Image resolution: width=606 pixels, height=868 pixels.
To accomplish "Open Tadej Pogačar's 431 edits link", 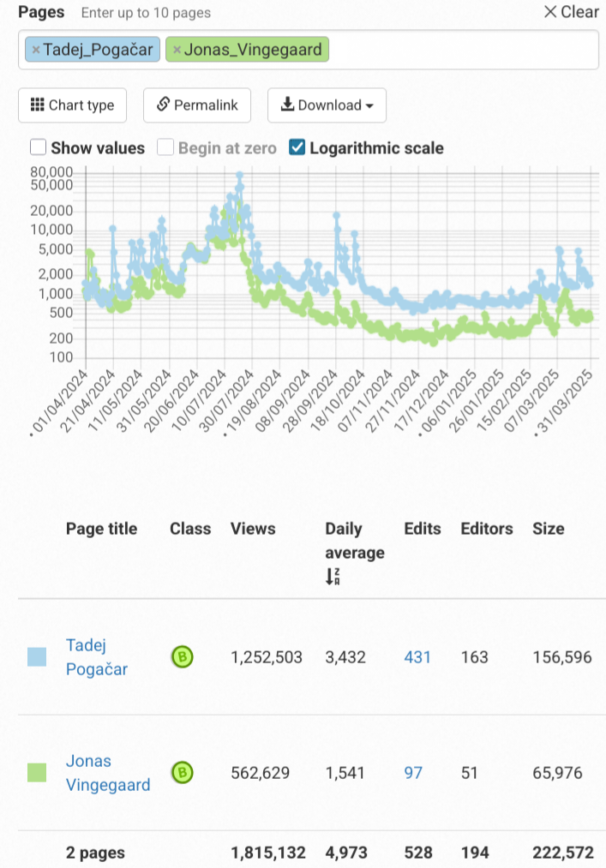I will 417,657.
